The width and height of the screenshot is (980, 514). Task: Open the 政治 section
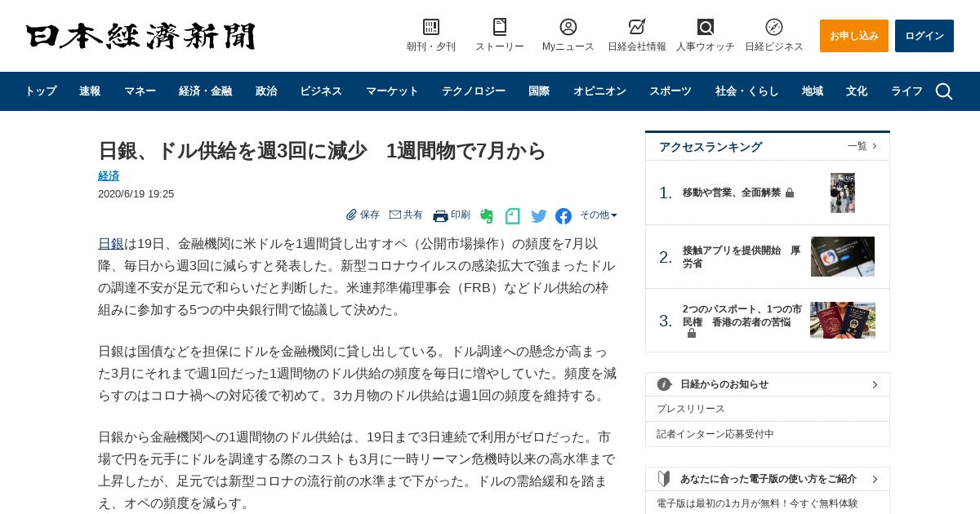point(266,91)
